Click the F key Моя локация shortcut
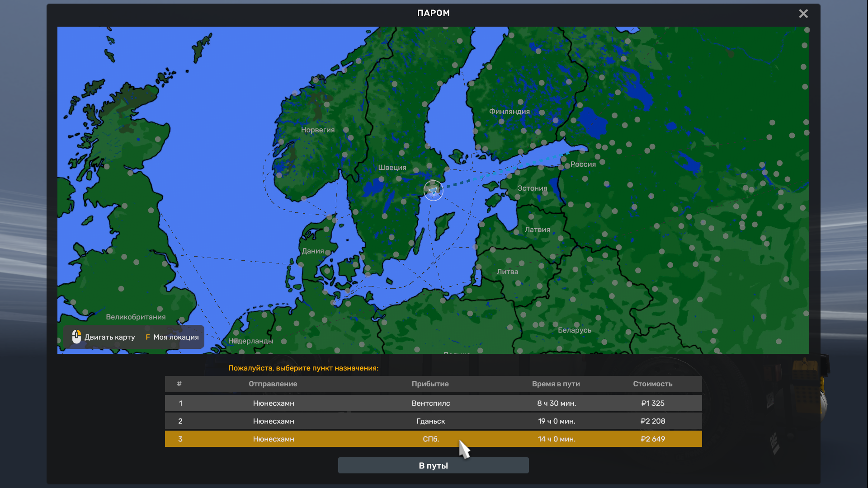The width and height of the screenshot is (868, 488). 172,337
